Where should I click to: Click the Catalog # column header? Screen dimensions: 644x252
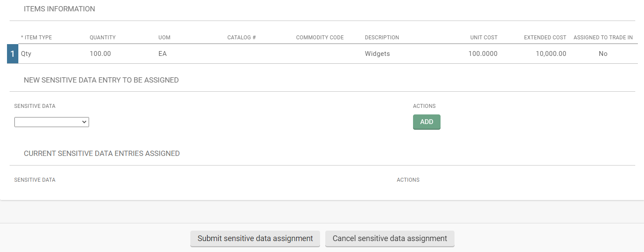[241, 38]
